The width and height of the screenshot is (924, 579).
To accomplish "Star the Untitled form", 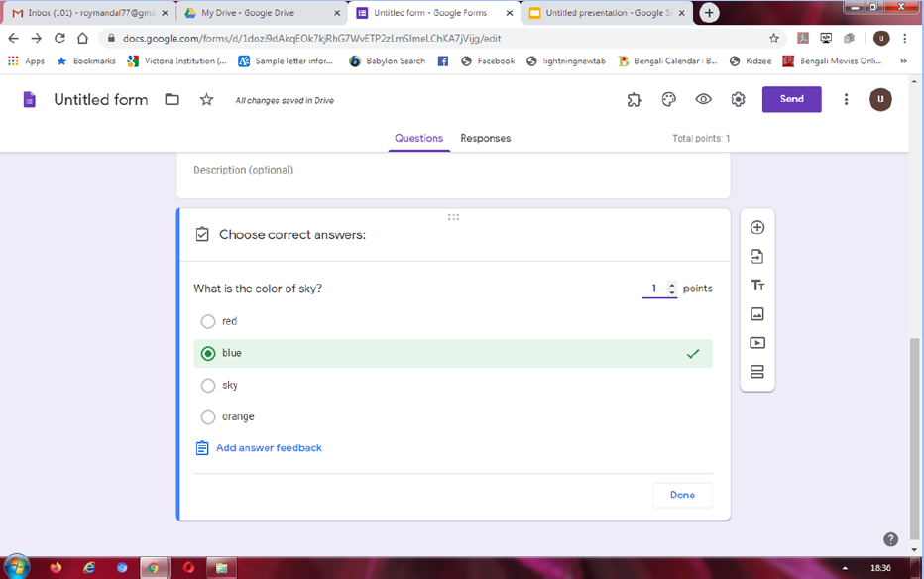I will point(206,99).
